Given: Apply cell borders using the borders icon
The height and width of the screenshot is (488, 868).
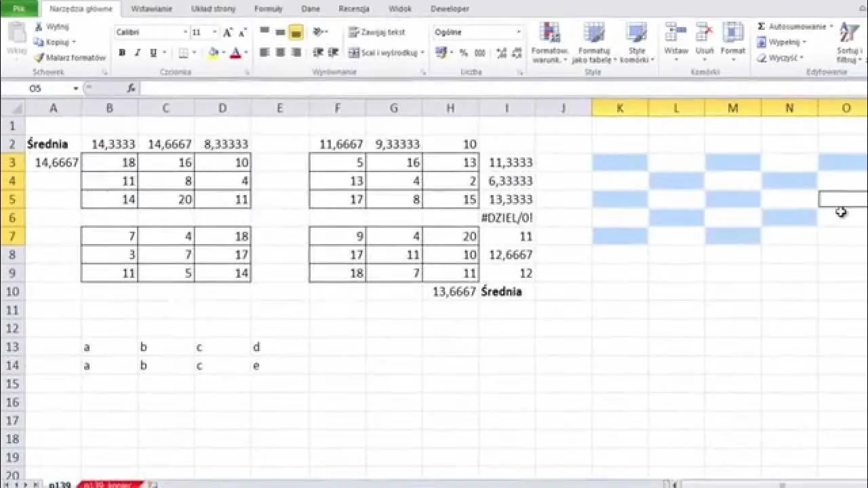Looking at the screenshot, I should coord(183,53).
